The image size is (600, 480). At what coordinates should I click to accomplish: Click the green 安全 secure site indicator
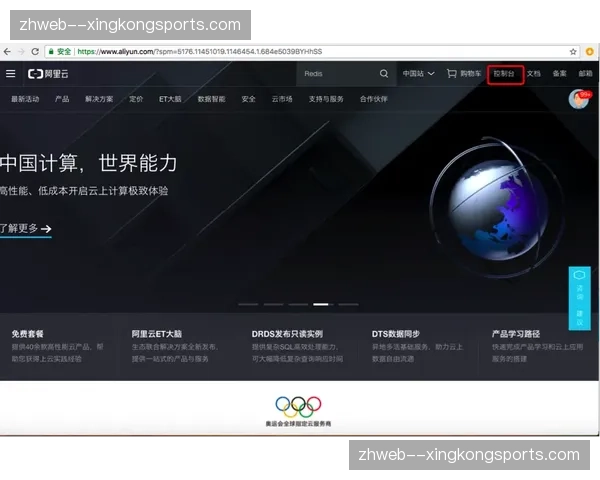pyautogui.click(x=60, y=52)
